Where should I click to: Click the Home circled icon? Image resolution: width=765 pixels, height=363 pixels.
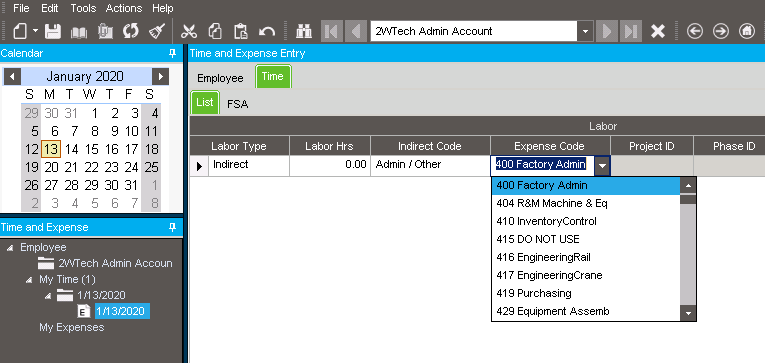tap(746, 32)
